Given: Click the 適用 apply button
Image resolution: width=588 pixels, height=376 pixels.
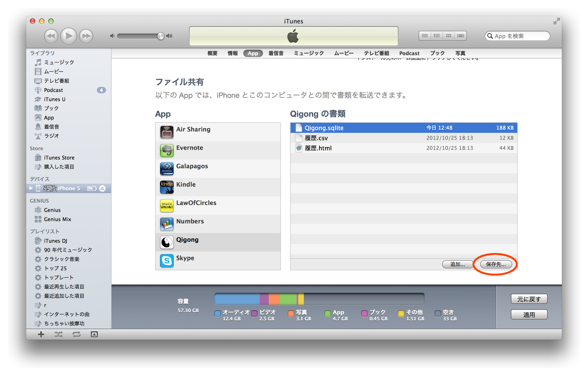Looking at the screenshot, I should coord(529,315).
